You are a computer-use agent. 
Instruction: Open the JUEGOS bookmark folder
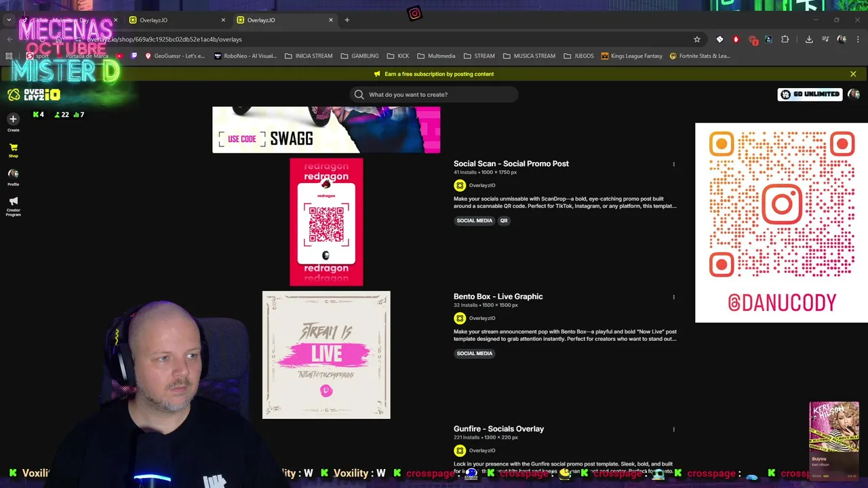click(x=578, y=56)
